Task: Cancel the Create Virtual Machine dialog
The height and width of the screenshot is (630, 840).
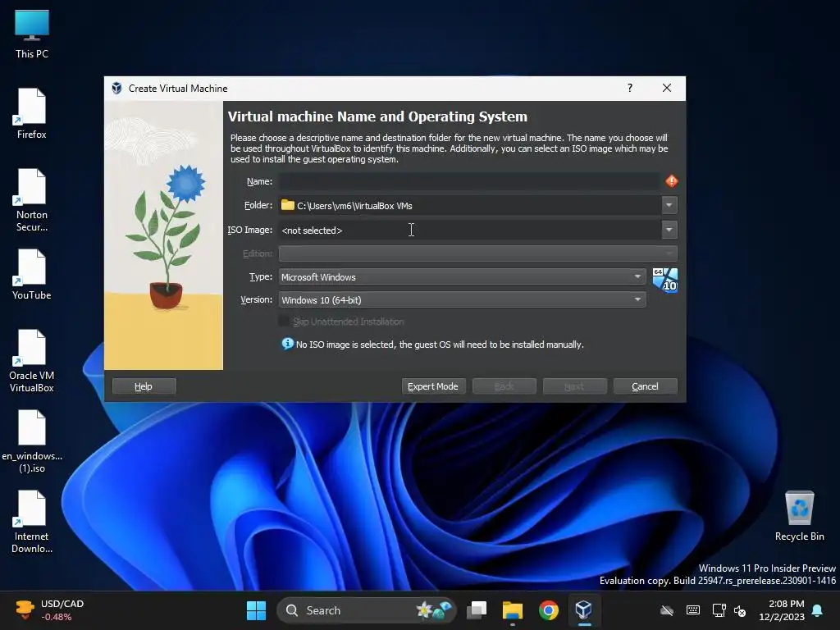Action: (645, 386)
